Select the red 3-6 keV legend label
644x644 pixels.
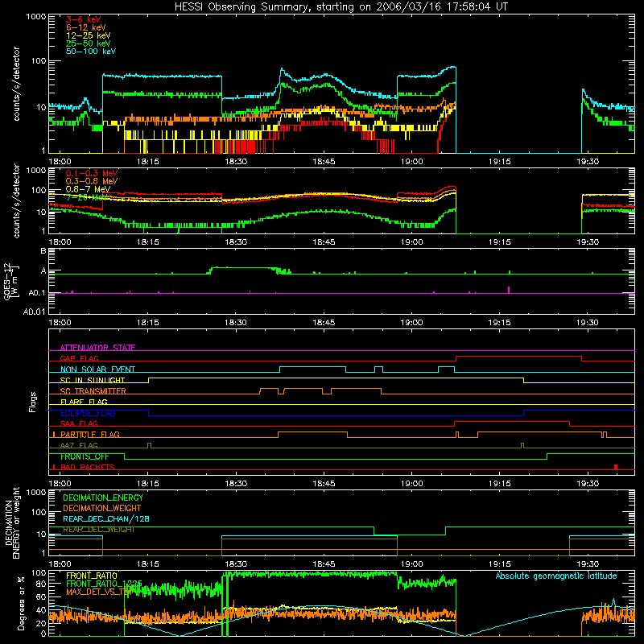click(83, 19)
